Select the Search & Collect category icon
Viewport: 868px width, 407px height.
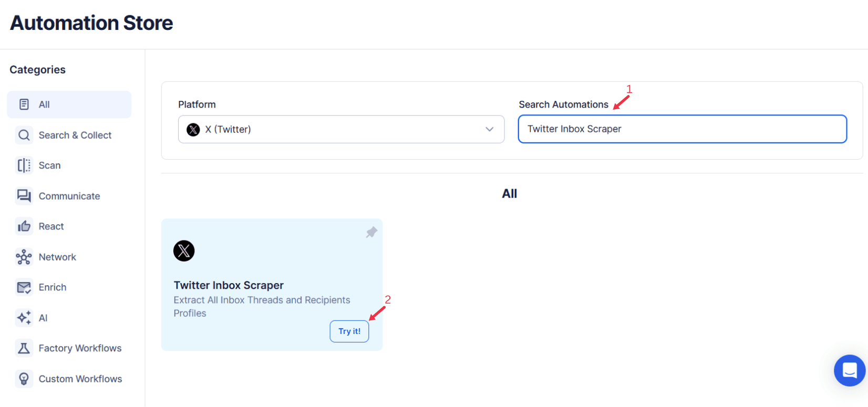pos(24,135)
